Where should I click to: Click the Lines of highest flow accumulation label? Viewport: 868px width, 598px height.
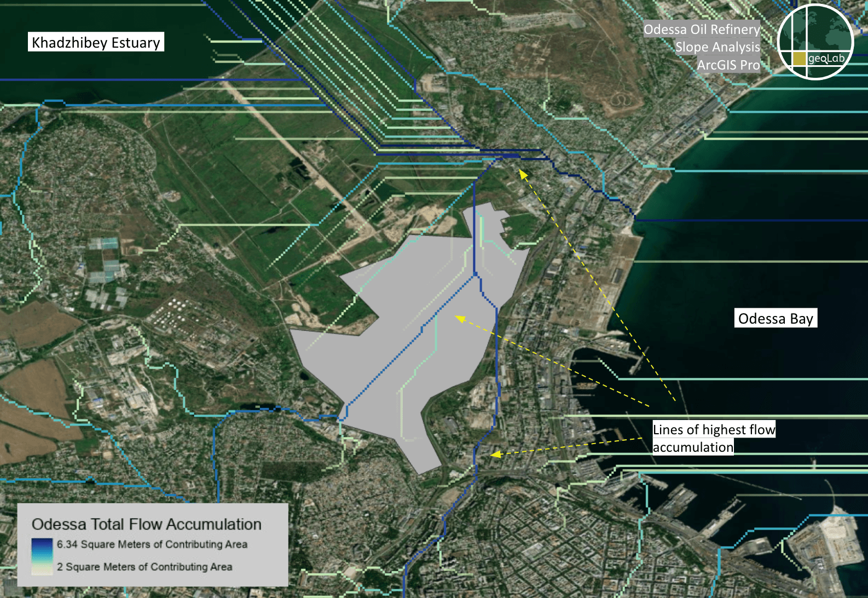pos(714,438)
